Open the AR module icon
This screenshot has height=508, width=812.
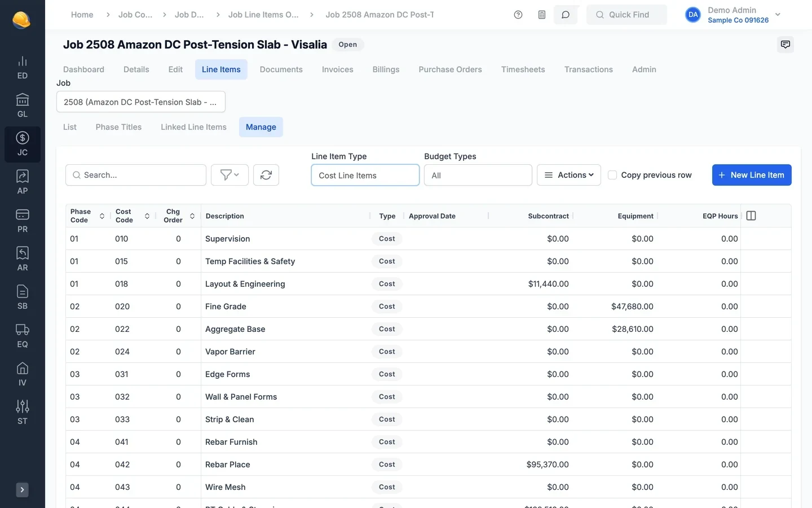[22, 260]
